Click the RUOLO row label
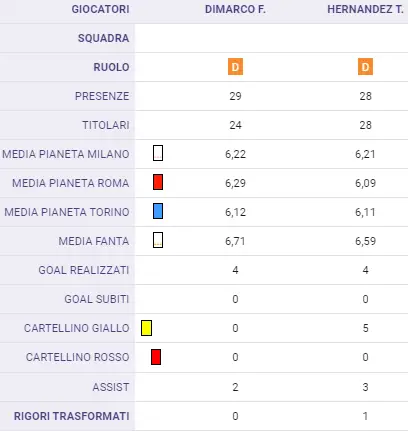This screenshot has height=431, width=408. click(x=111, y=67)
